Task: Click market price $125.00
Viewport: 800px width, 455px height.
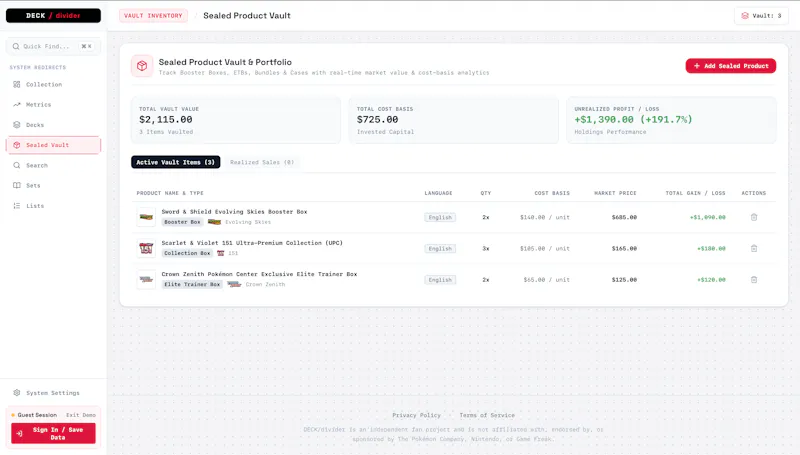Action: pyautogui.click(x=624, y=280)
